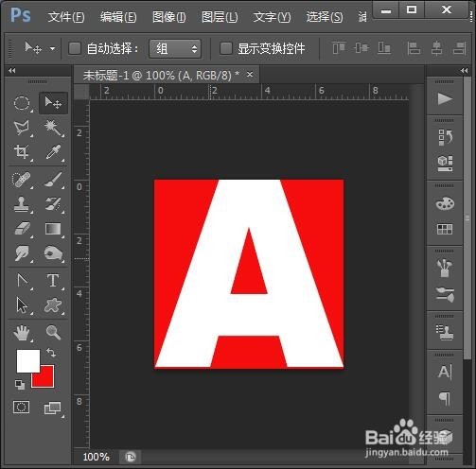Image resolution: width=476 pixels, height=469 pixels.
Task: Select the Elliptical Marquee tool
Action: tap(22, 103)
